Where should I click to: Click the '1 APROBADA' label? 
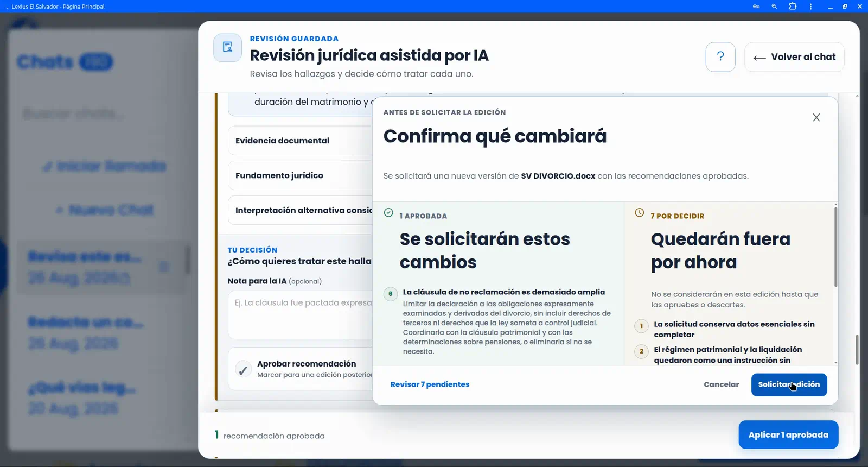(x=423, y=216)
